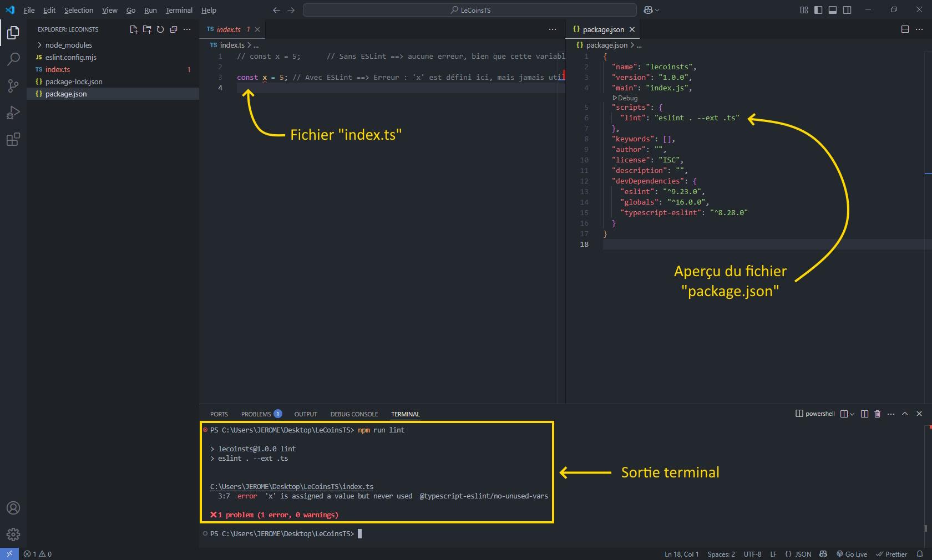
Task: Open the launch profile dropdown arrow
Action: coord(852,414)
